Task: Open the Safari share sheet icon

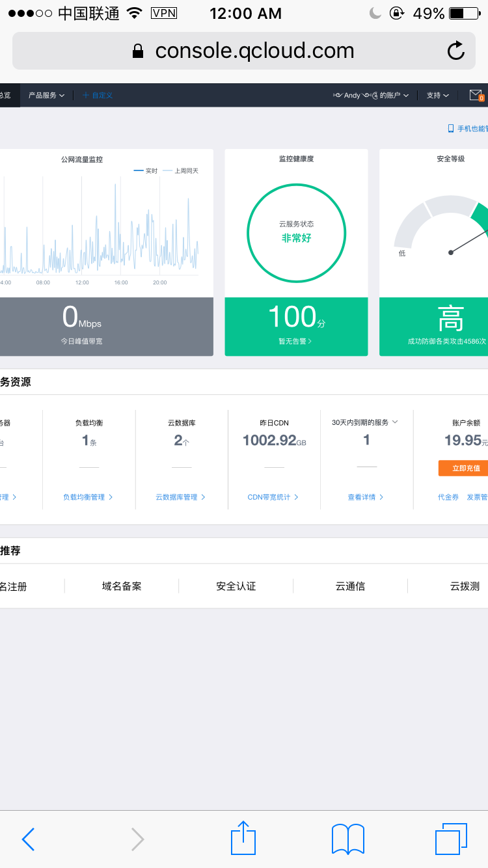Action: click(x=243, y=838)
